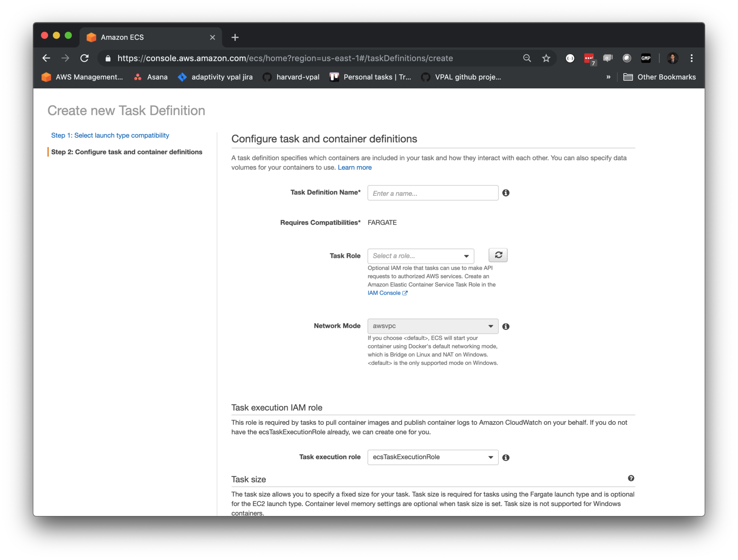This screenshot has width=738, height=560.
Task: Open the harvard-vpal bookmark
Action: [x=291, y=77]
